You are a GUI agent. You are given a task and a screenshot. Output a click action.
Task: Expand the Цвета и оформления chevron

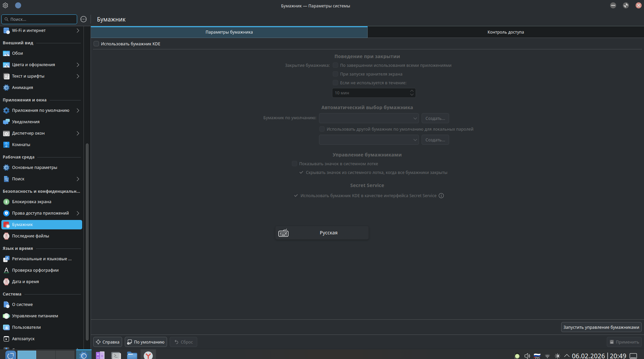[x=78, y=65]
